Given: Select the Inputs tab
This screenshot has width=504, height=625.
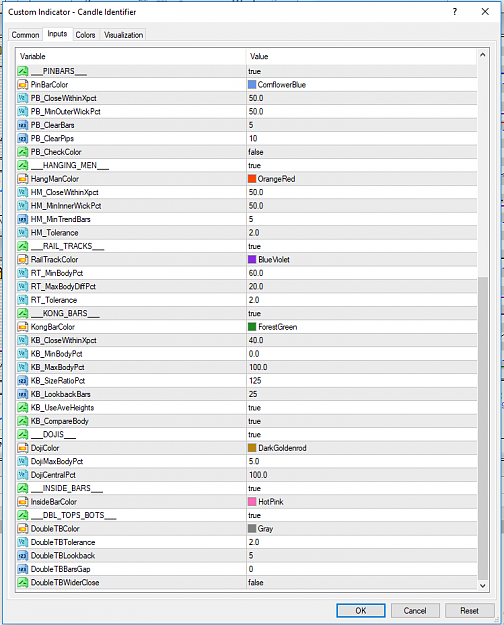Looking at the screenshot, I should click(57, 34).
